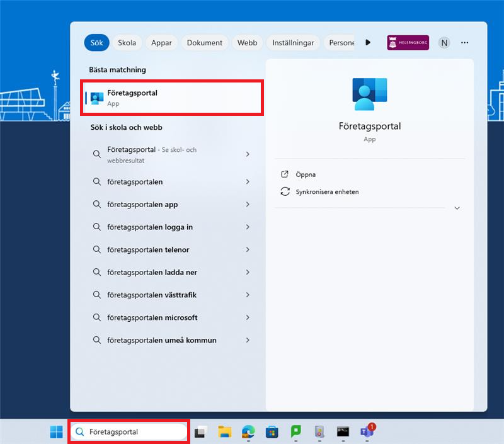The height and width of the screenshot is (444, 504).
Task: Switch to the Dokument filter tab
Action: click(x=204, y=43)
